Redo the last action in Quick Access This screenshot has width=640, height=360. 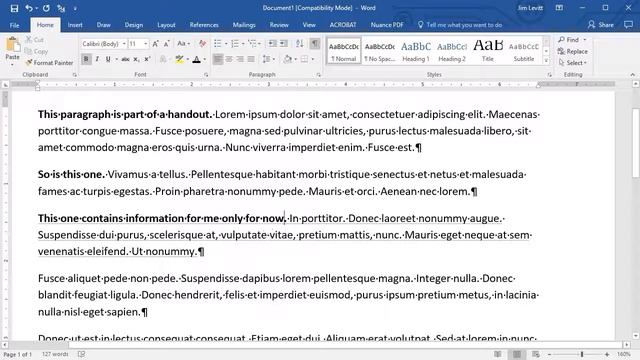[46, 8]
